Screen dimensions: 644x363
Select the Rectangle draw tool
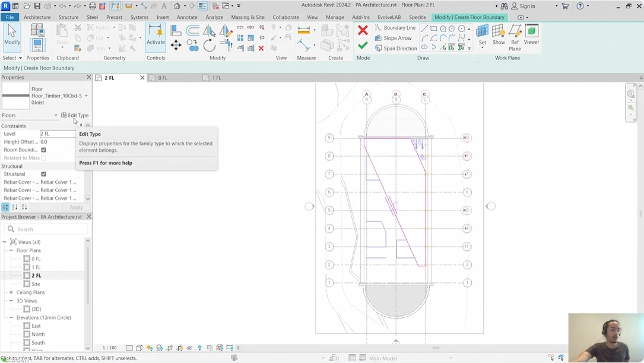pyautogui.click(x=434, y=28)
